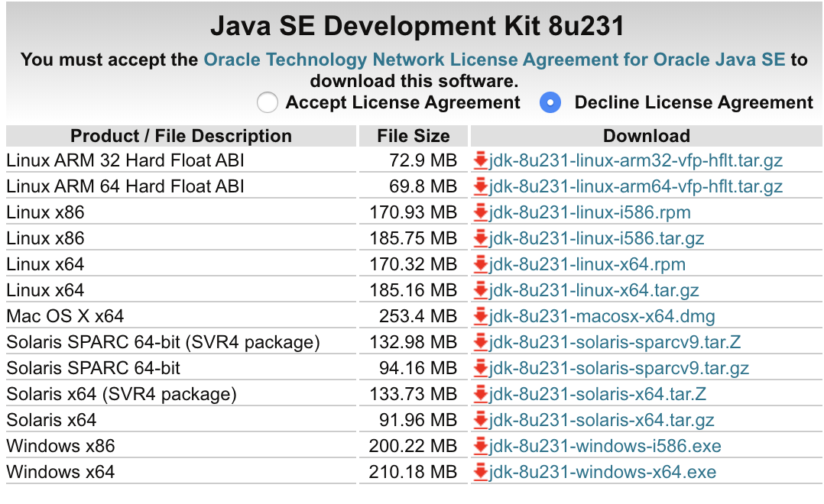The width and height of the screenshot is (824, 504).
Task: Select the Decline License Agreement radio button
Action: click(550, 102)
